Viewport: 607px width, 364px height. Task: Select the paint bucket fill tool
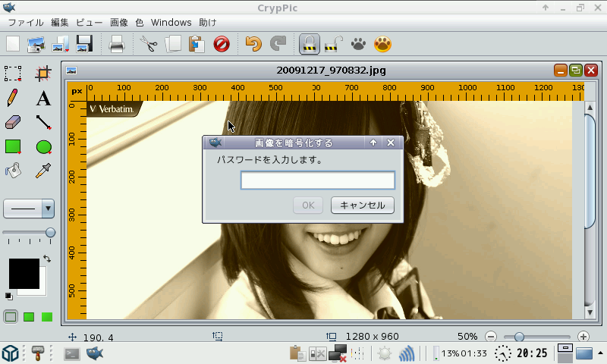pos(13,171)
